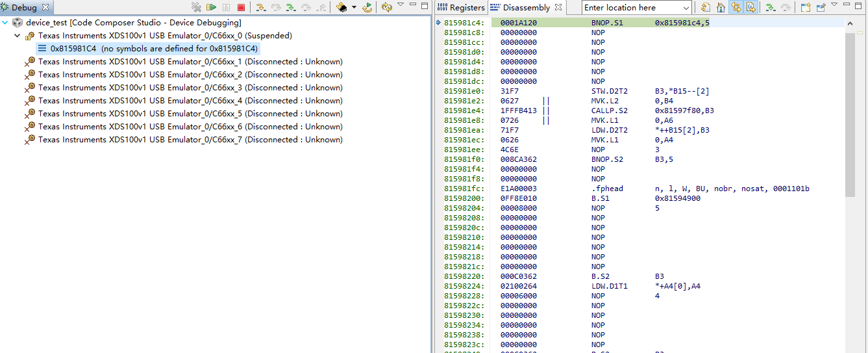Terminate the debug session with red stop icon

pos(241,8)
